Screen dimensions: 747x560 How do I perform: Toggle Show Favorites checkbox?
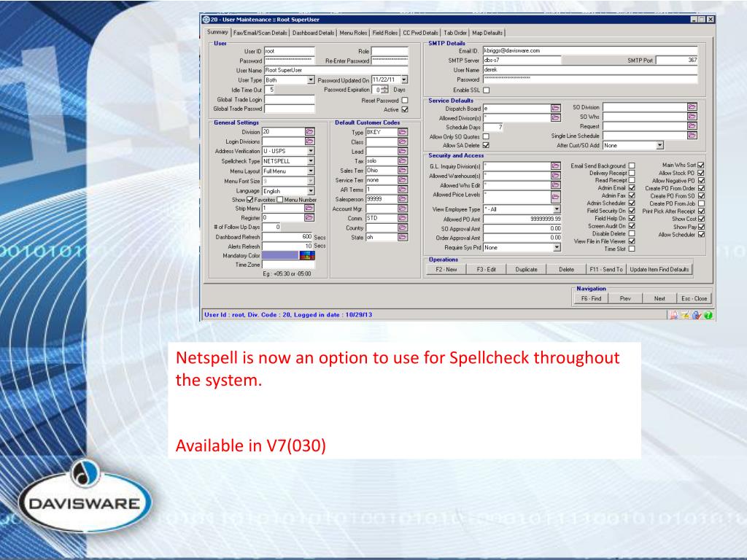[x=249, y=200]
